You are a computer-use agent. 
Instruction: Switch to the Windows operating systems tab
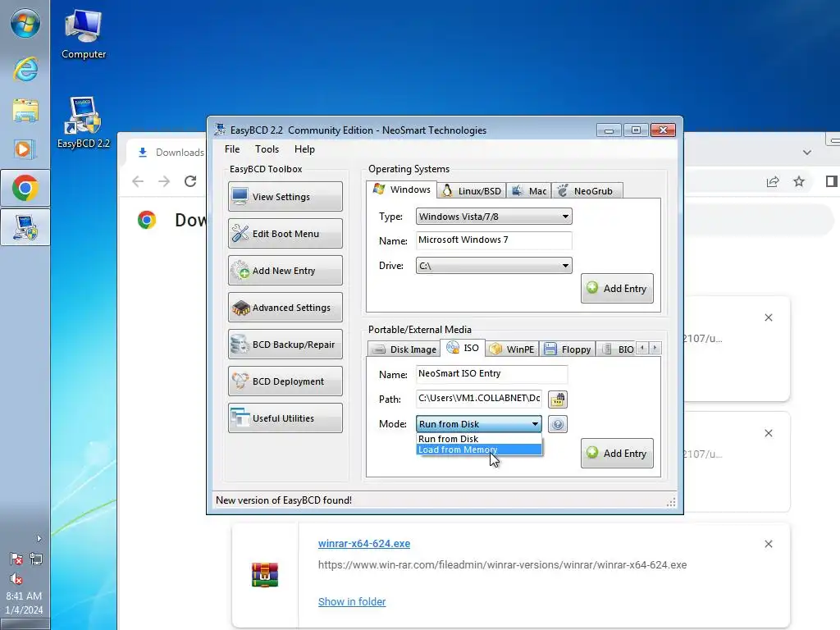(402, 189)
